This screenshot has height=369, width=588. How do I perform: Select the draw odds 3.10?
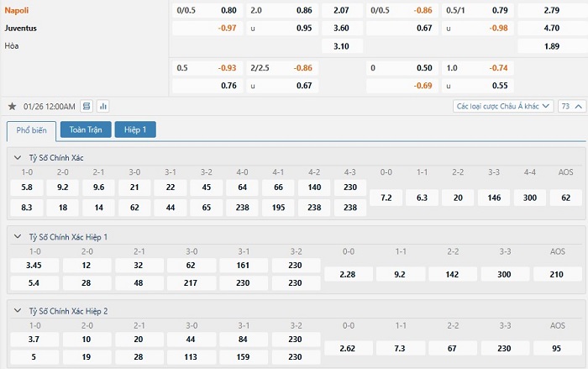click(341, 45)
